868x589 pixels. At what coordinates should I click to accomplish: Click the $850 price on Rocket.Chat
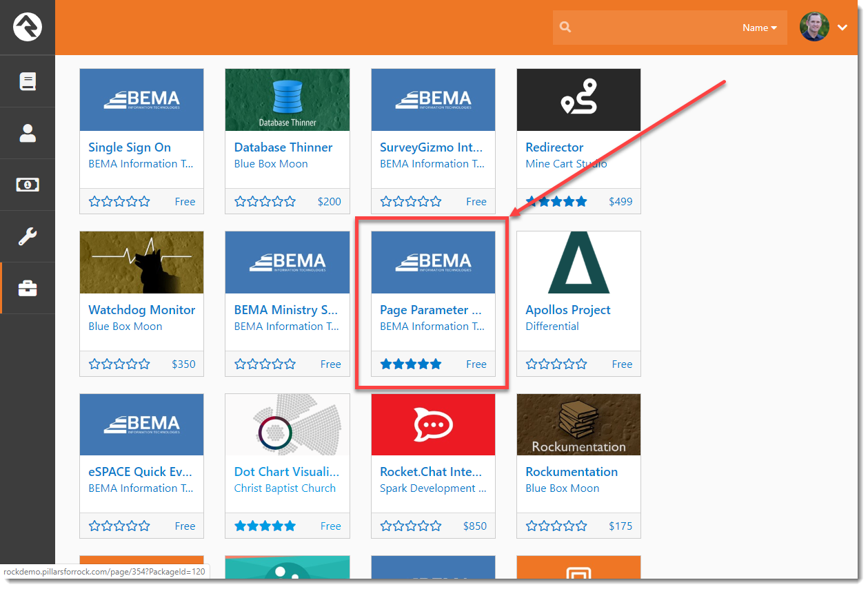tap(475, 526)
